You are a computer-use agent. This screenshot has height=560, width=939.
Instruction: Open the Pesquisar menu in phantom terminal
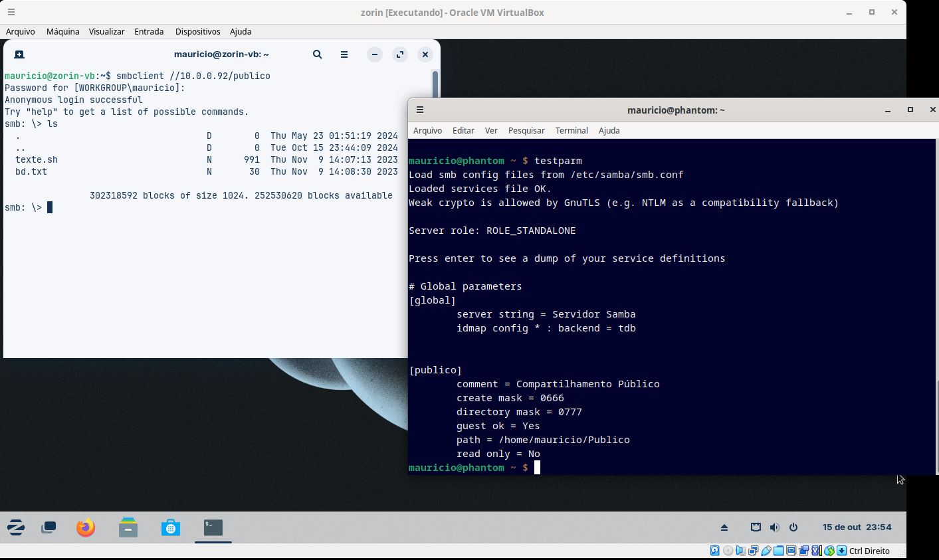[526, 131]
